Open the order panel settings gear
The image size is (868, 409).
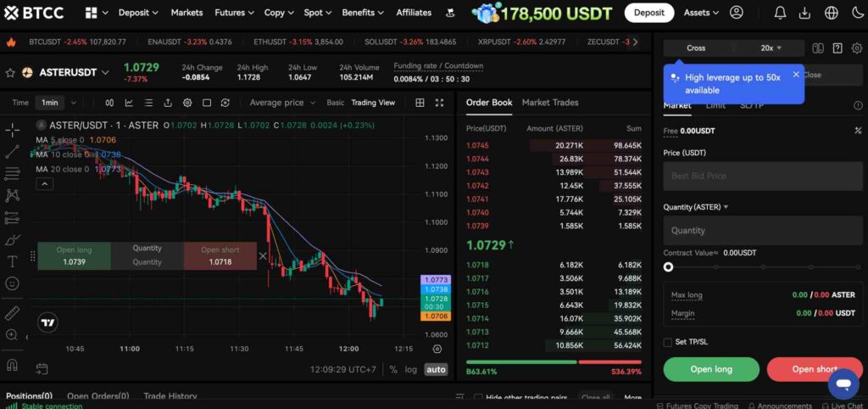[857, 48]
